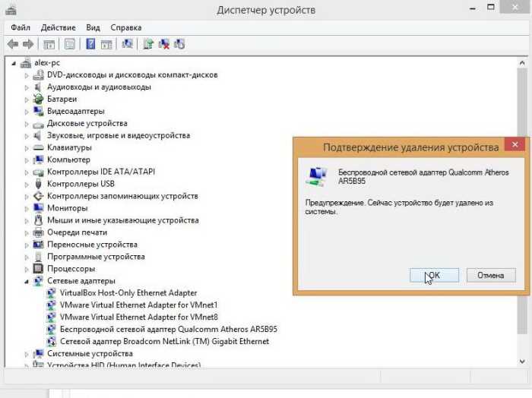532x398 pixels.
Task: Open the Файл menu
Action: pos(21,27)
